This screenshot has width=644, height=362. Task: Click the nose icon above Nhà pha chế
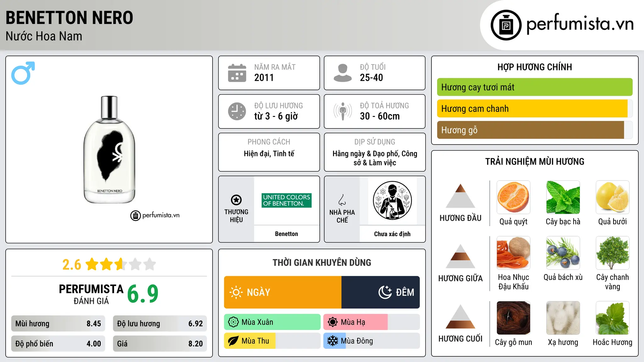click(x=342, y=200)
